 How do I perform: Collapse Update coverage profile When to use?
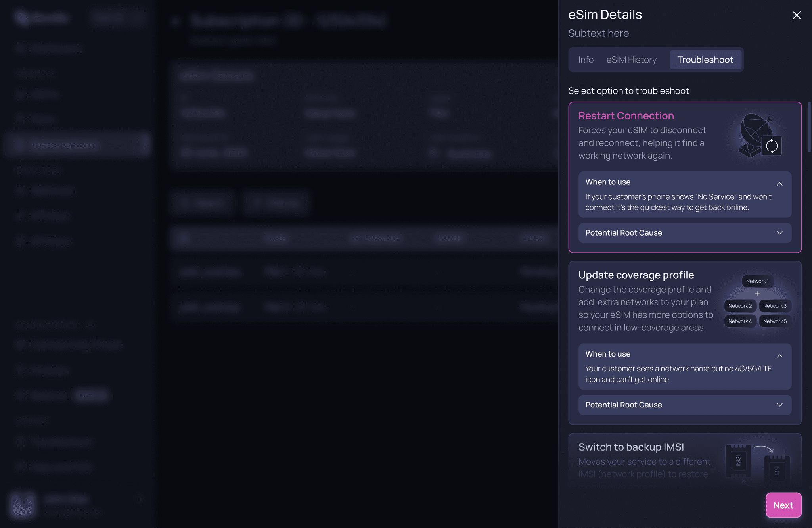(x=779, y=356)
